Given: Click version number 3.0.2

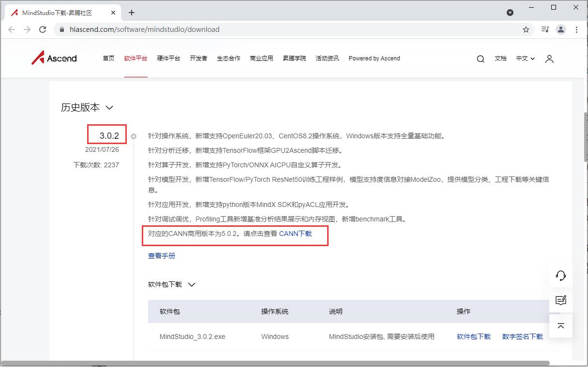Looking at the screenshot, I should coord(109,135).
